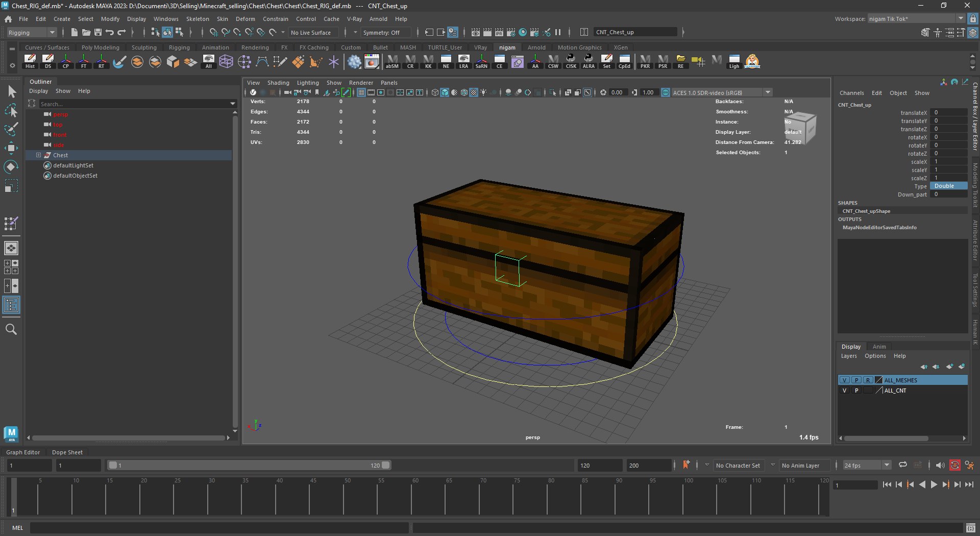The width and height of the screenshot is (980, 536).
Task: Choose the Move tool in left toolbox
Action: 11,148
